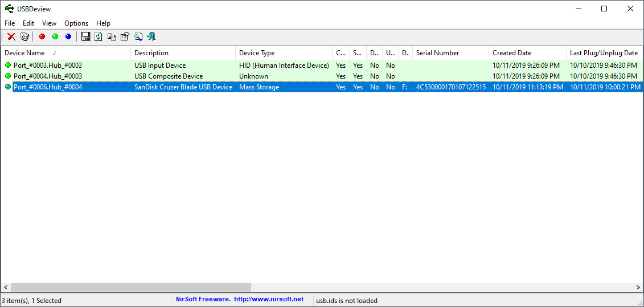
Task: Click status dot of Port_#0006.Hub_#0004
Action: coord(8,87)
